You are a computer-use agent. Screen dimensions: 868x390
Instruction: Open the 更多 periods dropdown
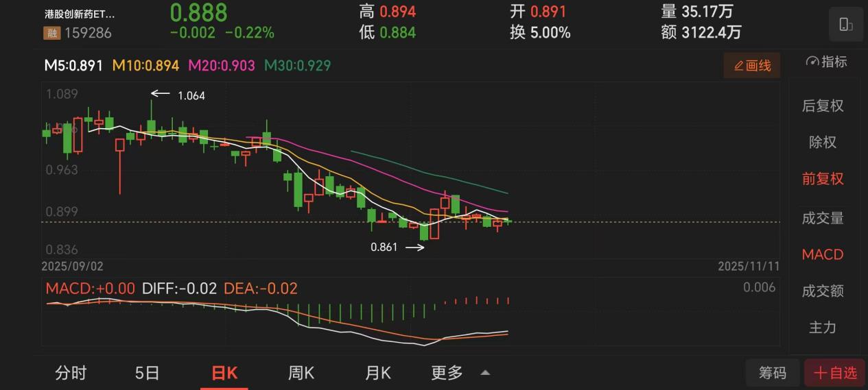447,373
